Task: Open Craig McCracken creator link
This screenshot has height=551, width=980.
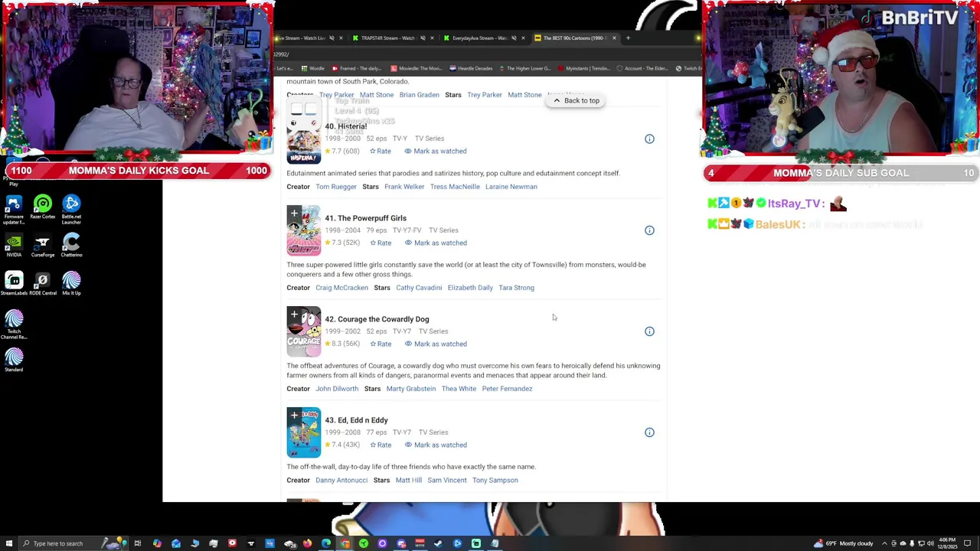Action: pyautogui.click(x=341, y=288)
